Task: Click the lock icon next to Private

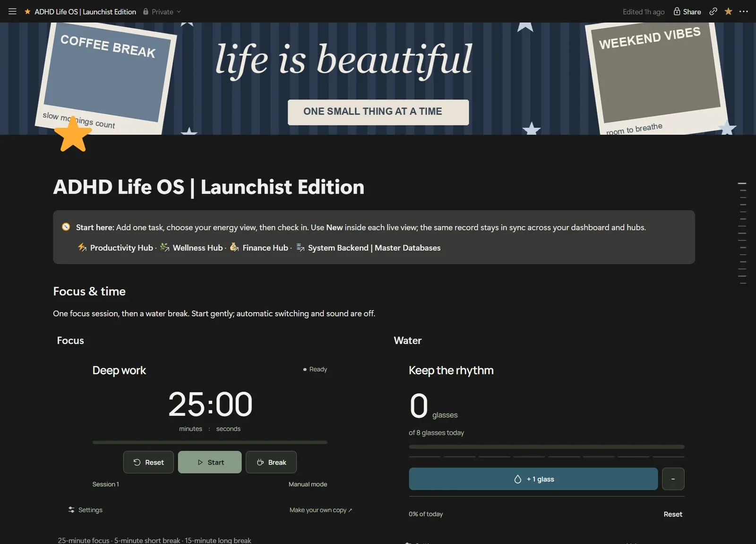Action: pos(146,11)
